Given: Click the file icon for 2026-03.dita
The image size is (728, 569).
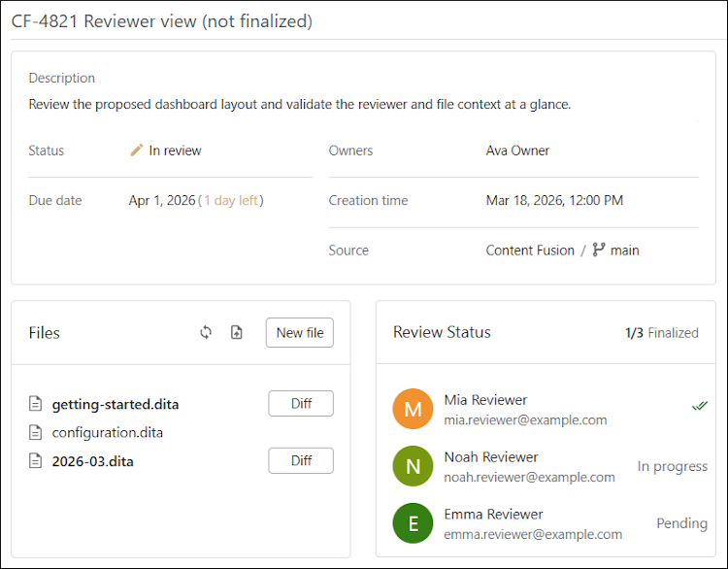Looking at the screenshot, I should [36, 461].
